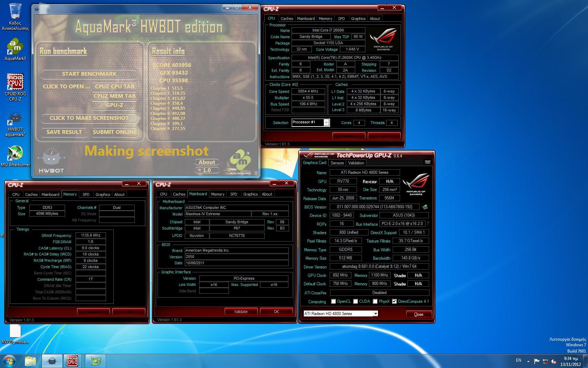Open the network tray icon
This screenshot has width=588, height=368.
click(545, 361)
